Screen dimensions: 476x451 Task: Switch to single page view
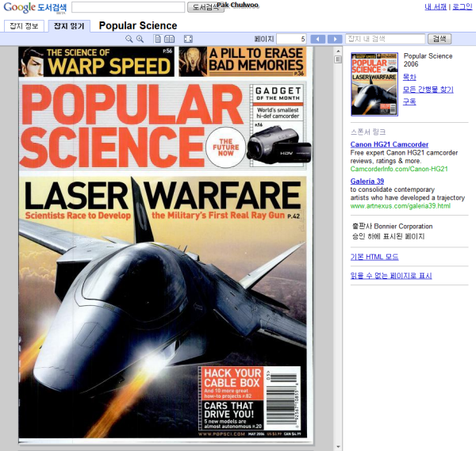pyautogui.click(x=158, y=39)
